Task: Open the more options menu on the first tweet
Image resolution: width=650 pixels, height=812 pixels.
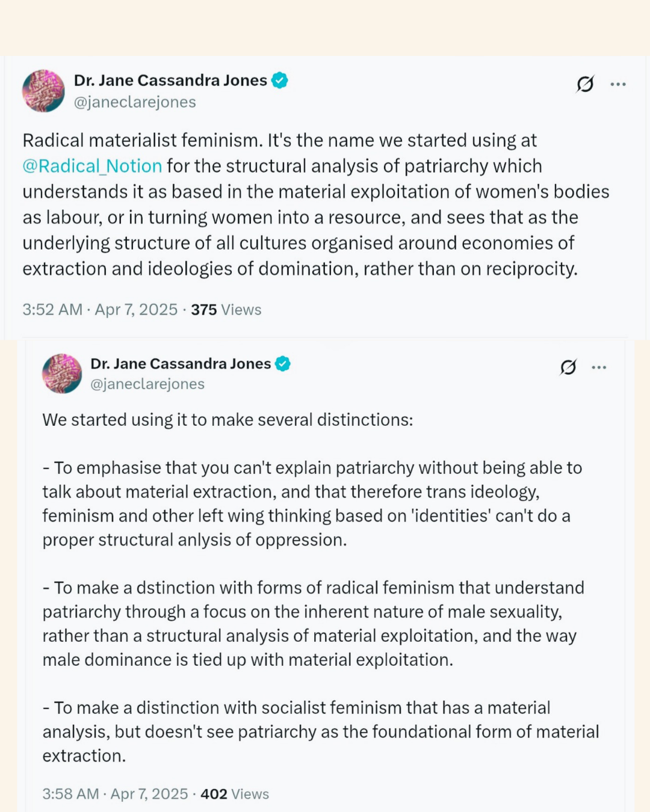Action: click(x=619, y=84)
